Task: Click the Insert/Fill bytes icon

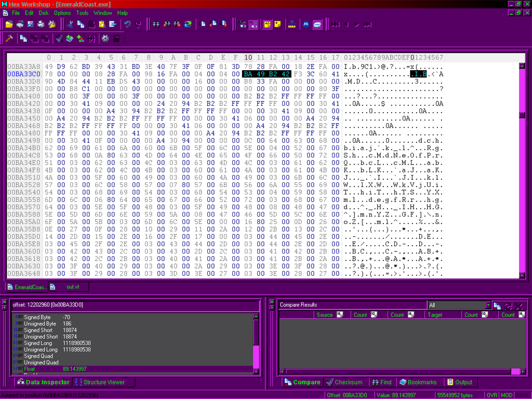Action: (113, 24)
